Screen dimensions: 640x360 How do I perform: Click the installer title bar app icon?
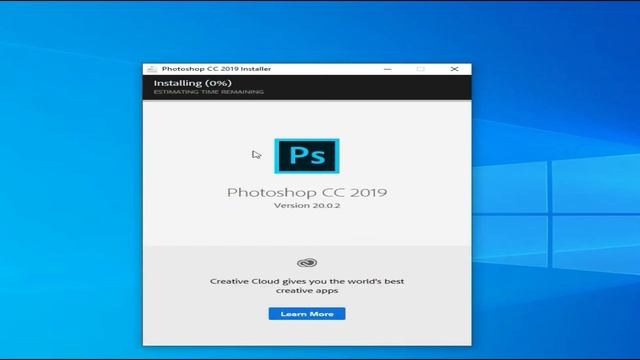(152, 69)
